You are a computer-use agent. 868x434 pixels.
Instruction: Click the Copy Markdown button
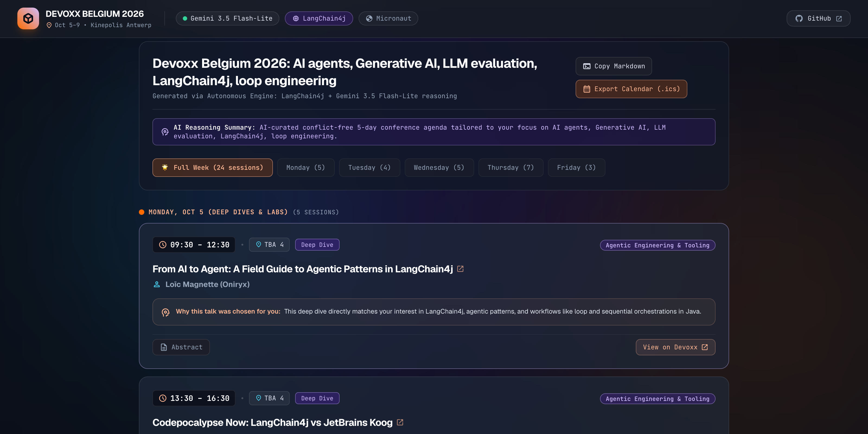[614, 66]
